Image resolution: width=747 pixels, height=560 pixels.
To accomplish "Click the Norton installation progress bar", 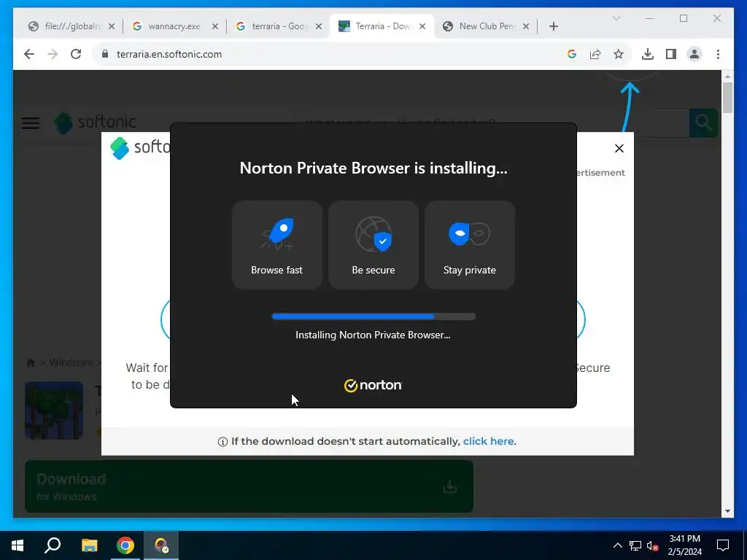I will (x=373, y=316).
